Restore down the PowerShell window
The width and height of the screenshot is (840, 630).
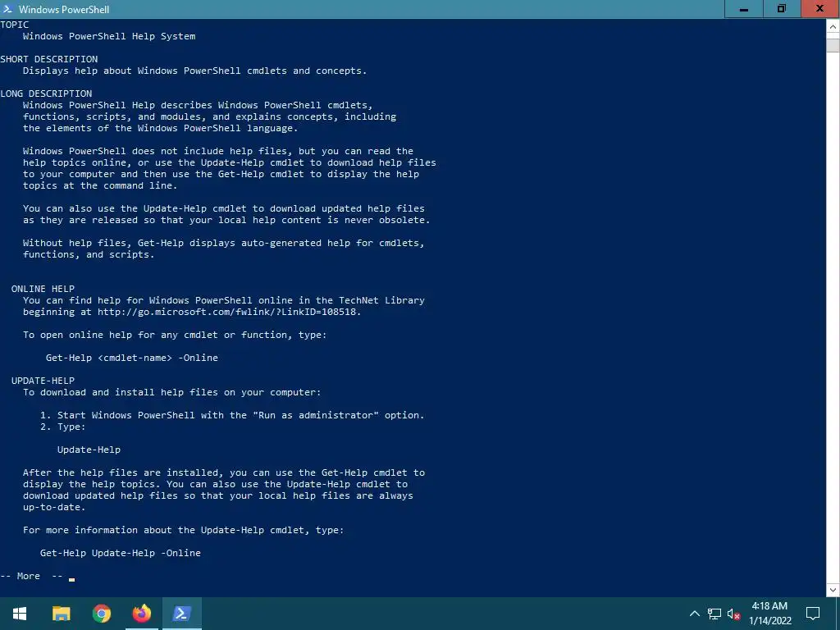tap(782, 9)
